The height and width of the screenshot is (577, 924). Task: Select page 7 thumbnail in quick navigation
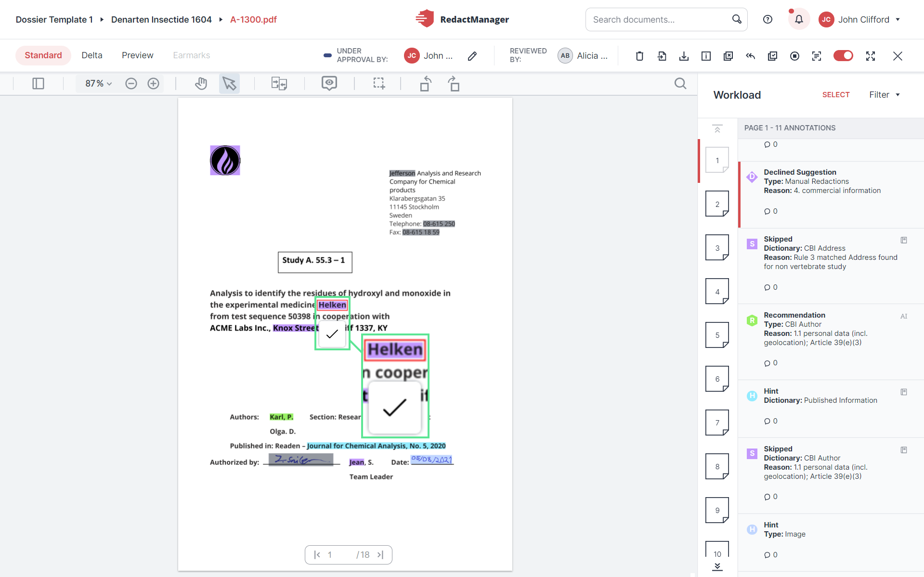717,423
